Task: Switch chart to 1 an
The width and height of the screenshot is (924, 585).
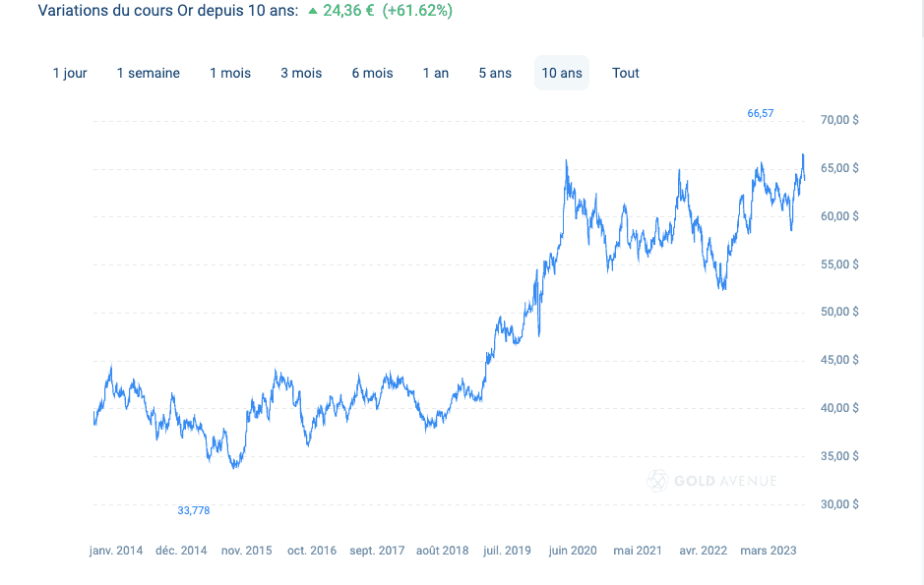Action: [436, 73]
